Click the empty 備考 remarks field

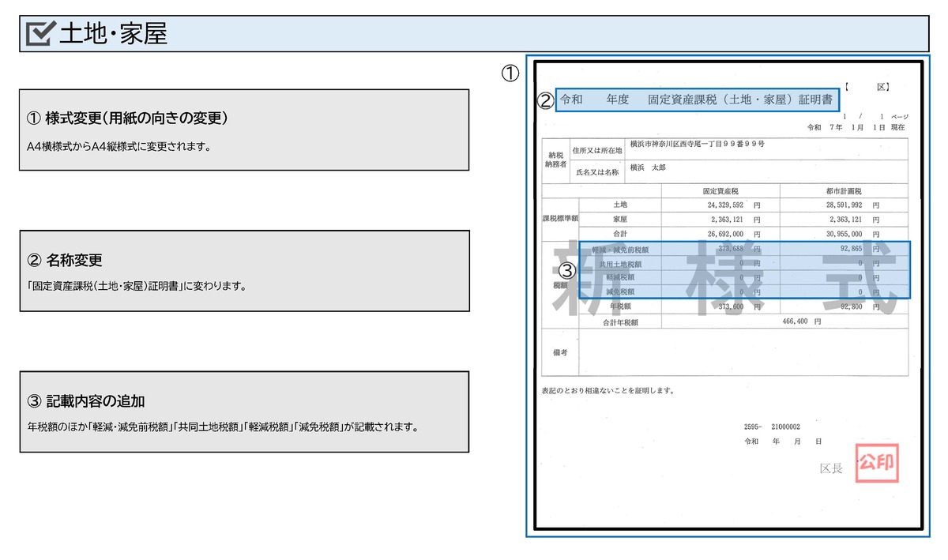pyautogui.click(x=743, y=353)
